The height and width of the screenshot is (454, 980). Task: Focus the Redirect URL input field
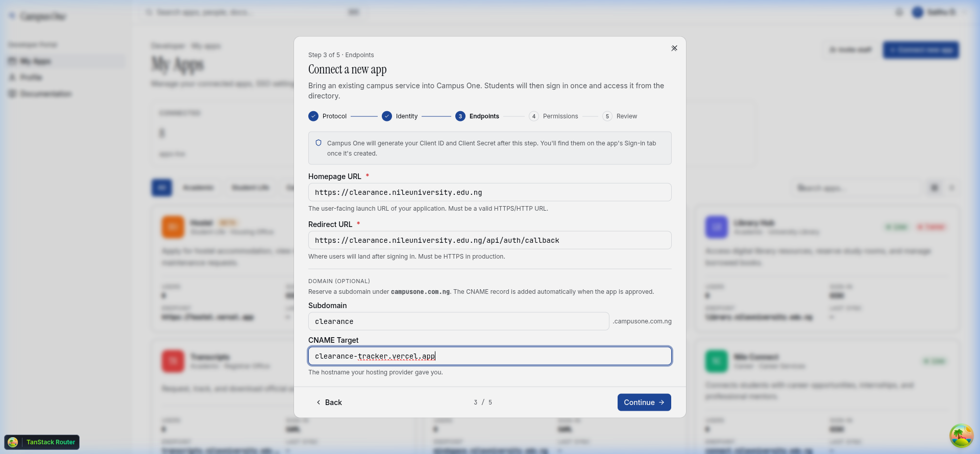coord(490,240)
